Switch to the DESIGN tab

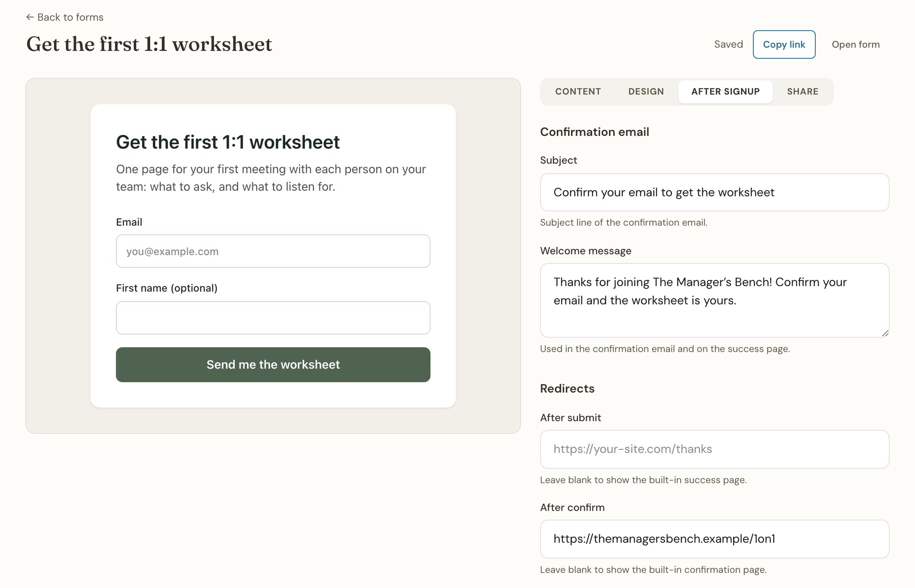646,91
